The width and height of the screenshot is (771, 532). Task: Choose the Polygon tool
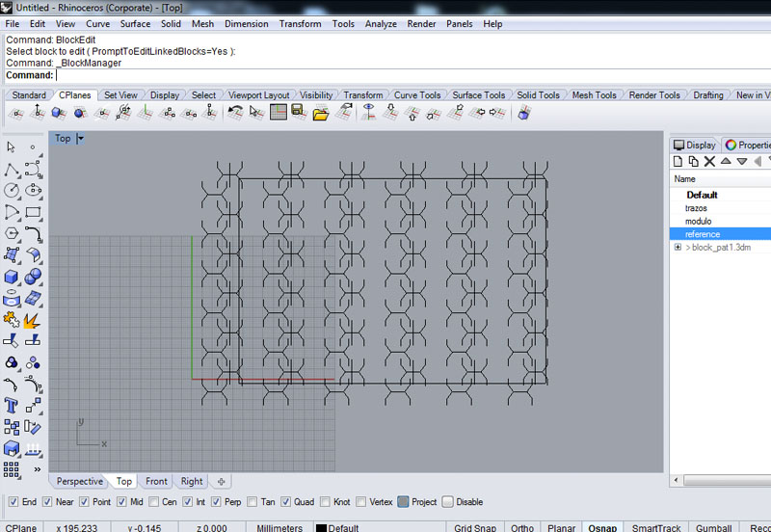12,233
